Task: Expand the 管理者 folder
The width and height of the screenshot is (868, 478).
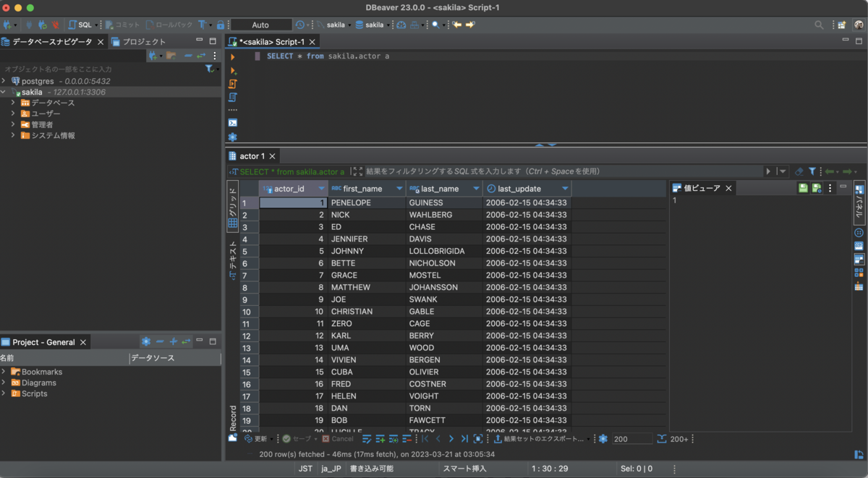Action: tap(13, 124)
